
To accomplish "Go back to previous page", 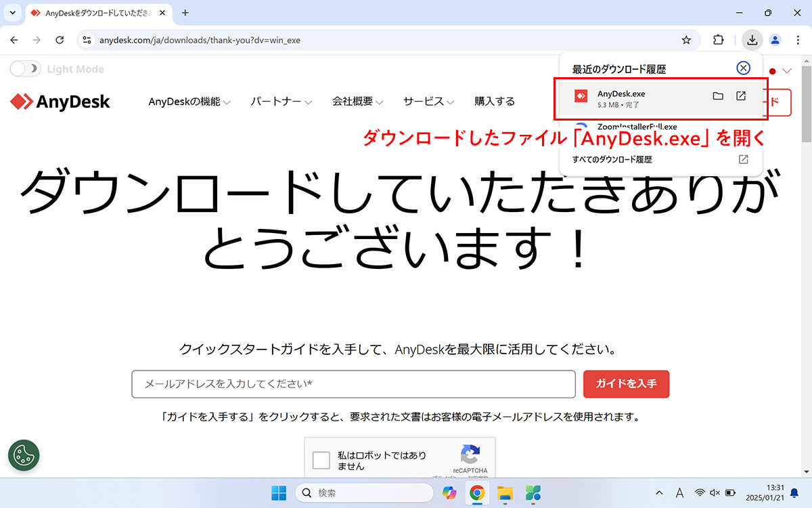I will click(14, 40).
